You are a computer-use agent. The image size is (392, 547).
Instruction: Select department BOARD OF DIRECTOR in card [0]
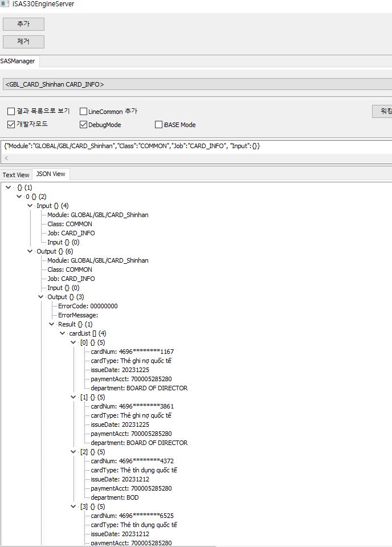(x=139, y=388)
